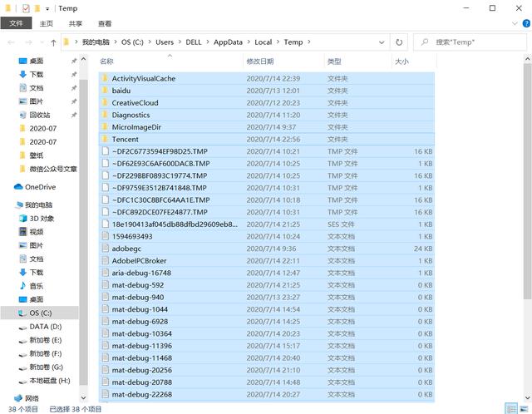Open address bar history dropdown
This screenshot has width=532, height=414.
click(382, 42)
